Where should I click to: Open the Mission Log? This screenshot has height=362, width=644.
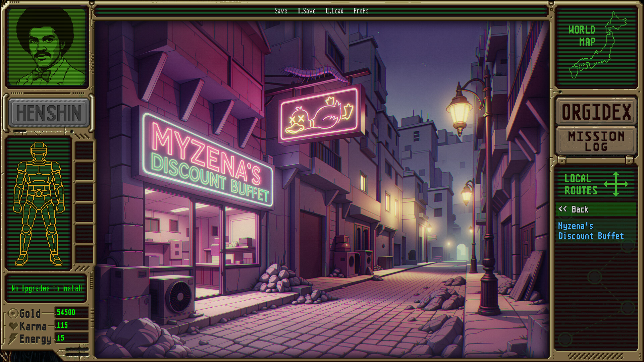[x=596, y=141]
